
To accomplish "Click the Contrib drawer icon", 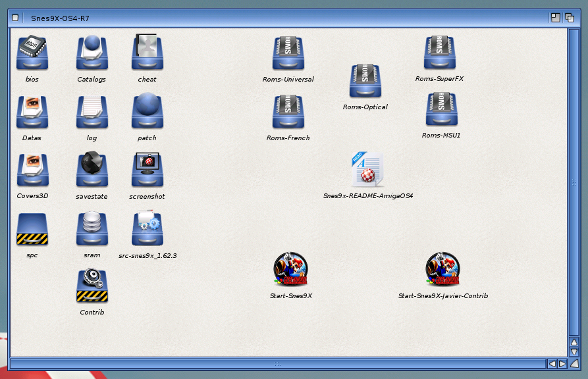I will [x=92, y=286].
